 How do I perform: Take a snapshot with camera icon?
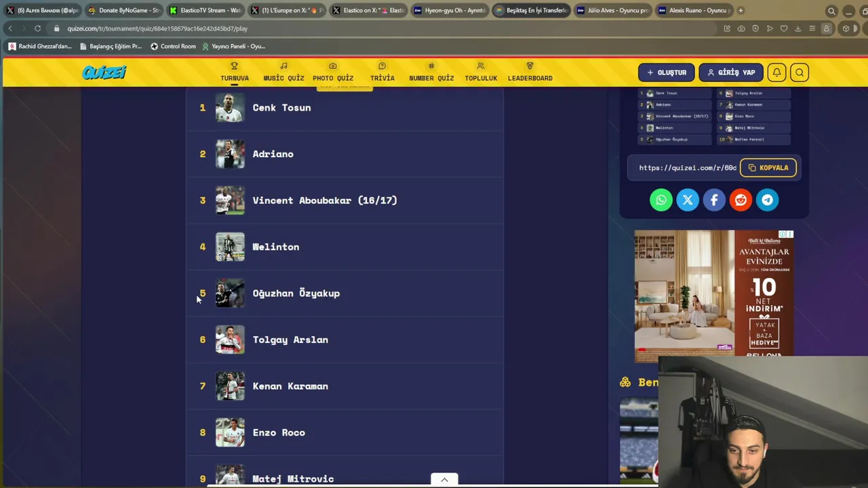tap(741, 28)
